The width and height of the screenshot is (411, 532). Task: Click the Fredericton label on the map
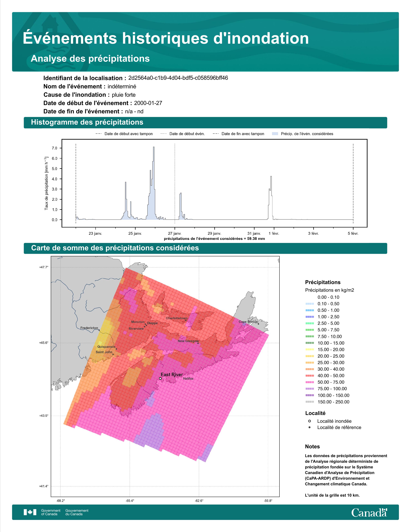pyautogui.click(x=89, y=328)
